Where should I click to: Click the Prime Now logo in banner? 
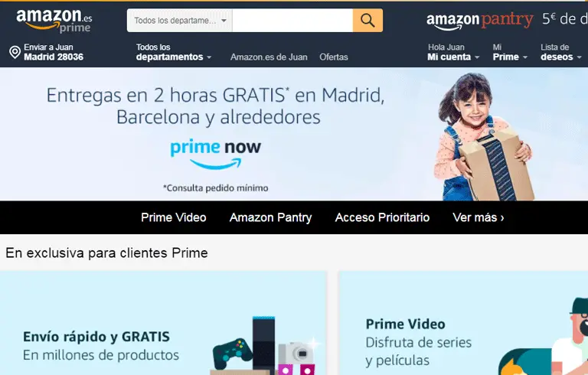click(x=216, y=154)
